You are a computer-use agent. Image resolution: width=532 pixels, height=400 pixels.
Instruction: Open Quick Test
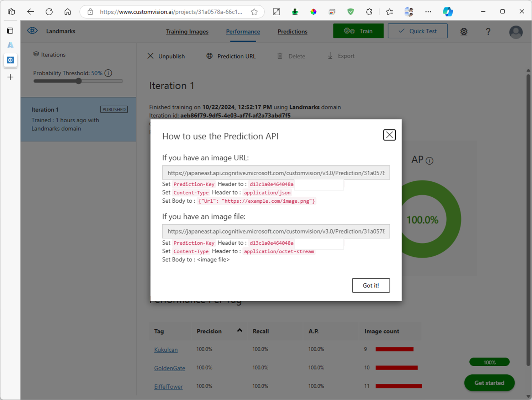pyautogui.click(x=417, y=31)
